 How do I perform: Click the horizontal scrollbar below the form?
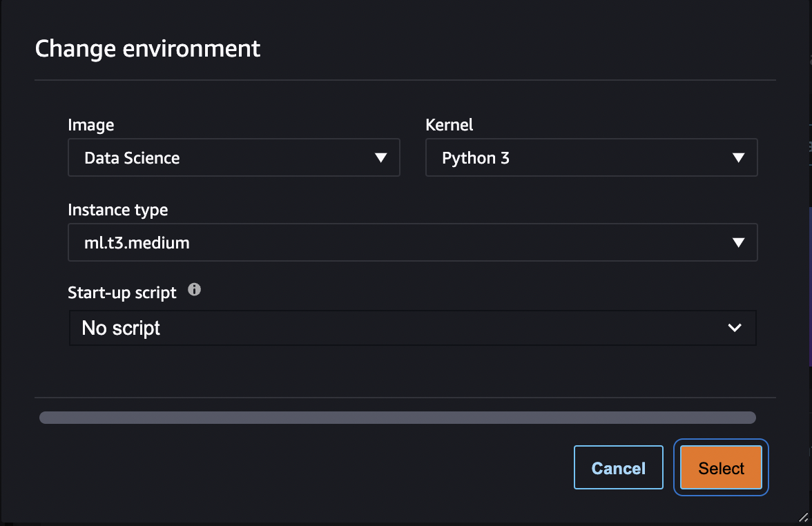click(x=398, y=417)
